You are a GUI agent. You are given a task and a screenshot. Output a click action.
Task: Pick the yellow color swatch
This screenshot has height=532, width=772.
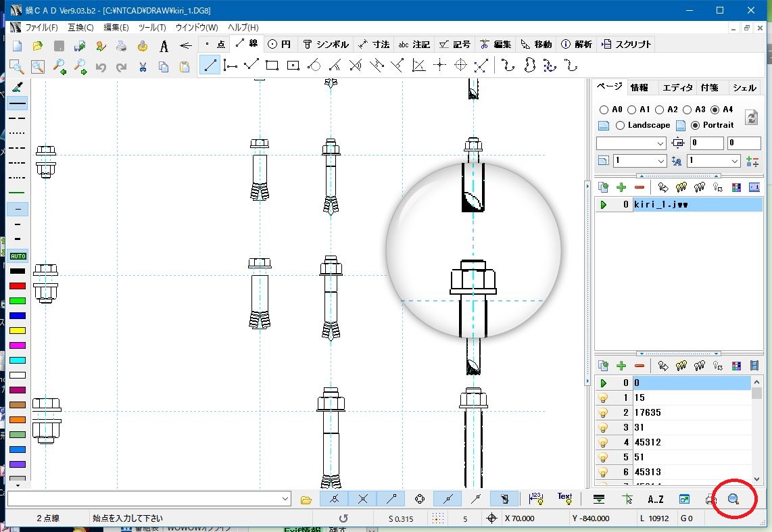(18, 331)
